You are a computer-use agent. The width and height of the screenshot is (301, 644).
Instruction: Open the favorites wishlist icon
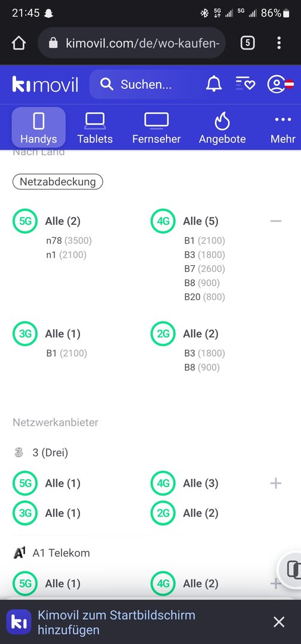245,84
